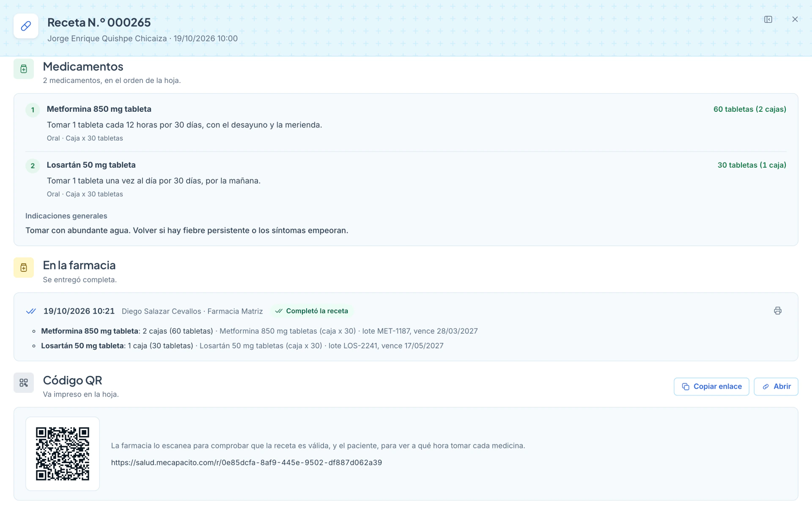
Task: Click the Código QR section icon
Action: [24, 383]
